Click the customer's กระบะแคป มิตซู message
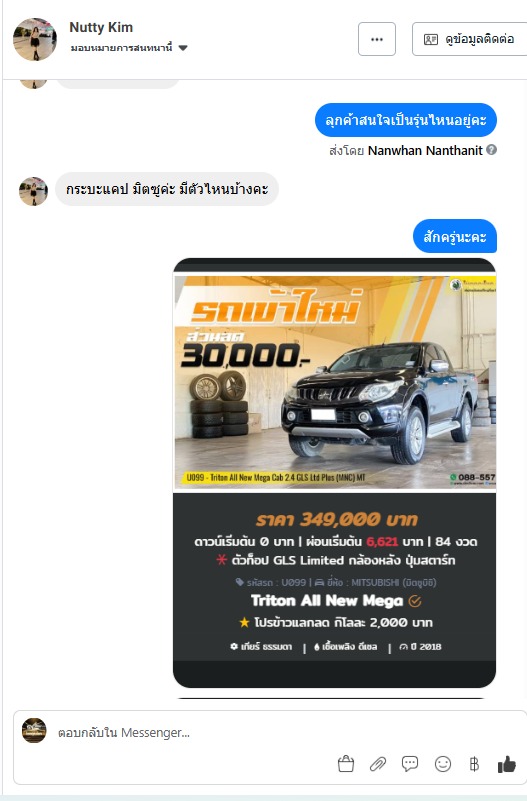This screenshot has height=801, width=527. click(166, 189)
